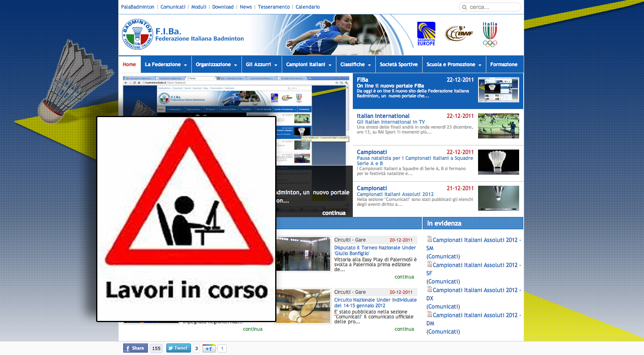This screenshot has width=644, height=355.
Task: Open the Home tab
Action: pos(129,65)
